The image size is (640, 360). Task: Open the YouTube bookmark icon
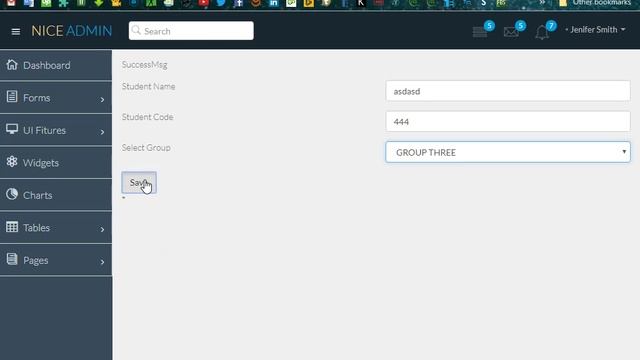coord(204,3)
